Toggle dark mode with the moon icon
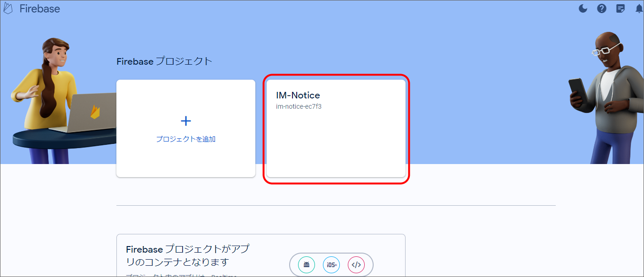The image size is (644, 277). 583,8
